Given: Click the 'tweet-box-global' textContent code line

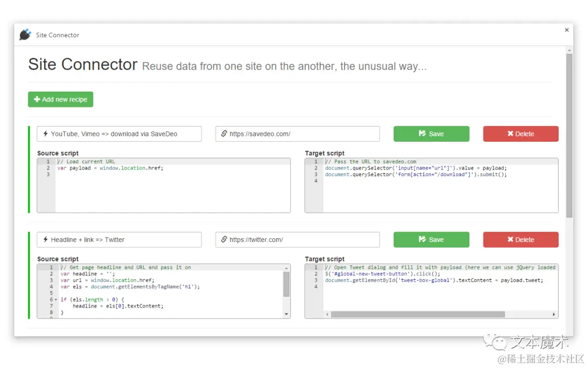Looking at the screenshot, I should pyautogui.click(x=434, y=280).
